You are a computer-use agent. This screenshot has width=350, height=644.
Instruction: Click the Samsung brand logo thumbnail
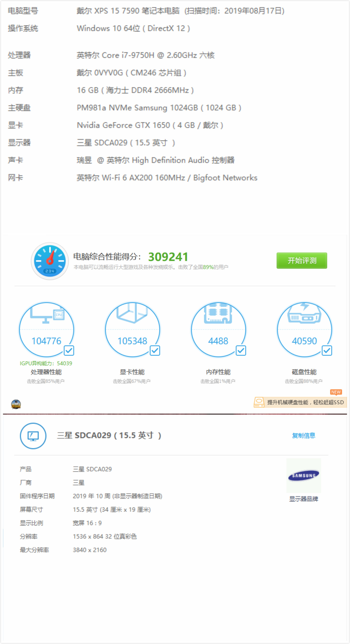coord(303,475)
